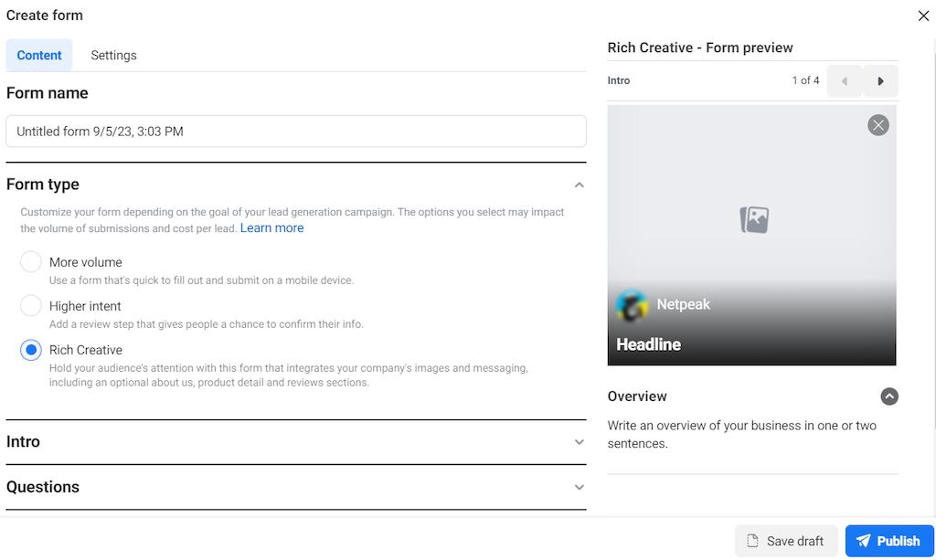Screen dimensions: 936x560
Task: Select the Higher intent radio button
Action: [31, 306]
